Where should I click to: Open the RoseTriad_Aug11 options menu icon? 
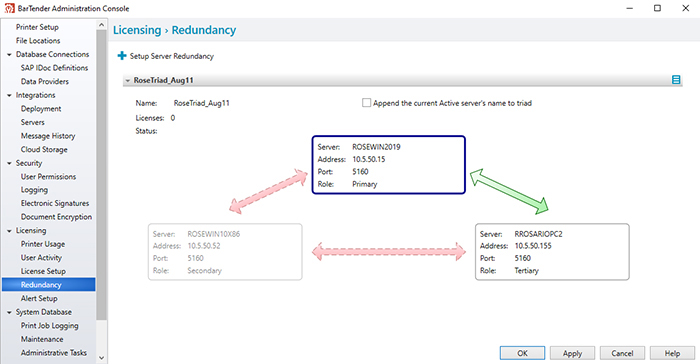(x=676, y=80)
